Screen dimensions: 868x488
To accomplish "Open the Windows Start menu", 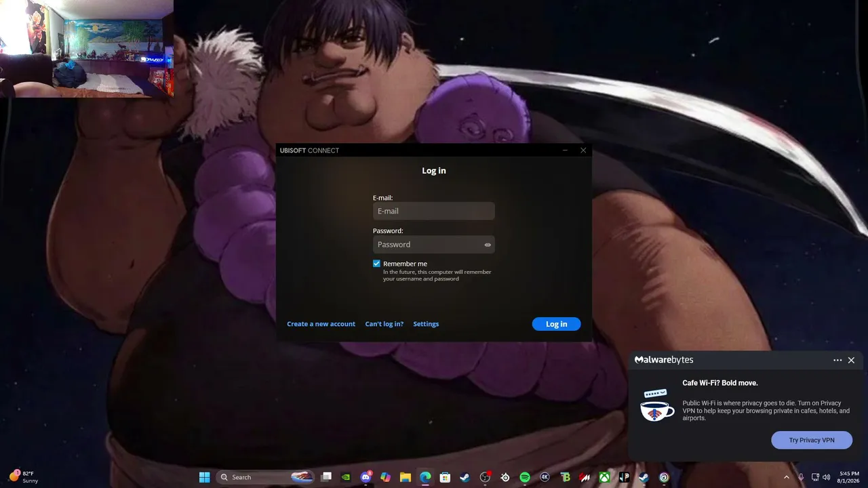I will click(x=204, y=477).
